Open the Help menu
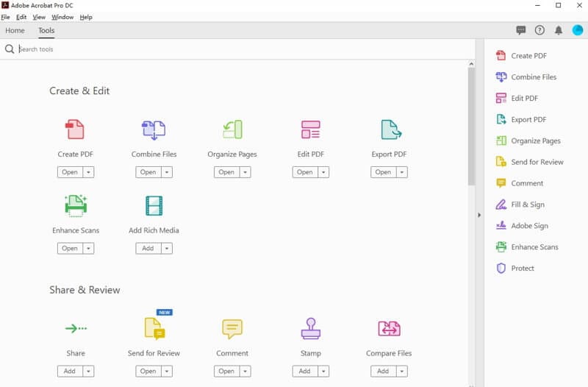588x387 pixels. click(86, 17)
